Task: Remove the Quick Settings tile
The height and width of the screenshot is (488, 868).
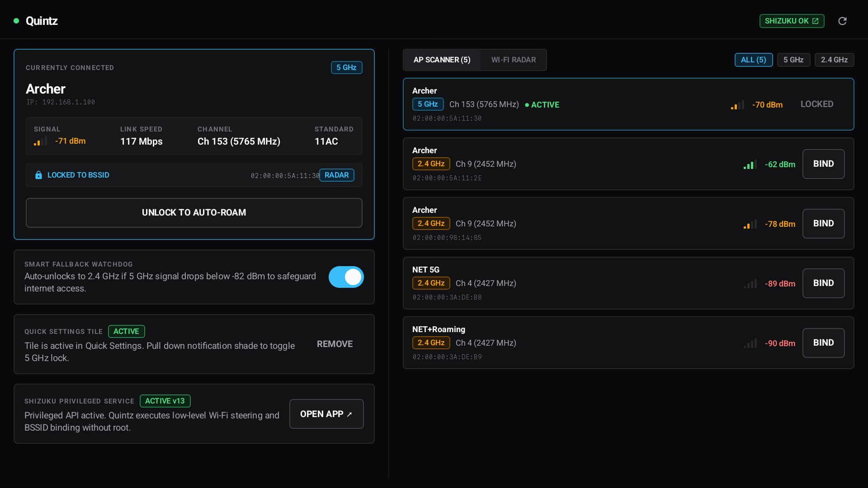Action: 335,344
